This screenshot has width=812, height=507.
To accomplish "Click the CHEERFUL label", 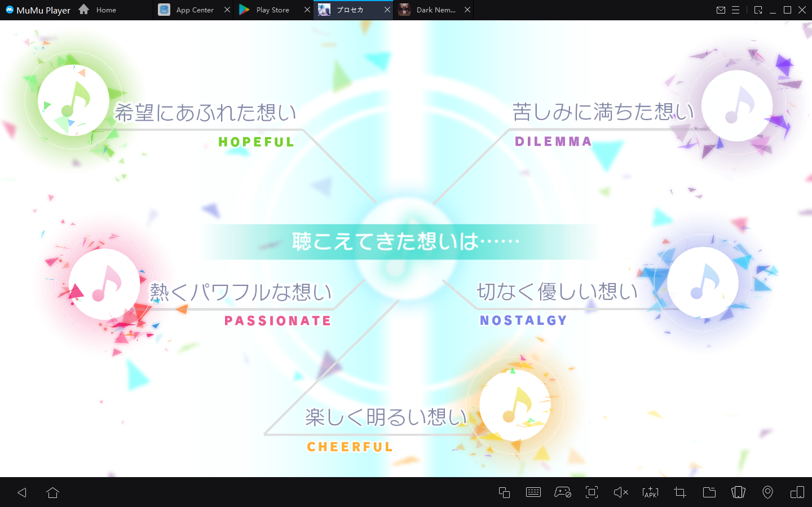I will 350,447.
